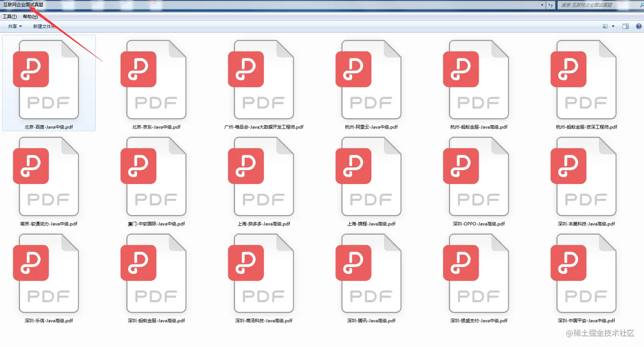Select the 深圳-OPPO-Java高级.pdf file icon

(476, 176)
